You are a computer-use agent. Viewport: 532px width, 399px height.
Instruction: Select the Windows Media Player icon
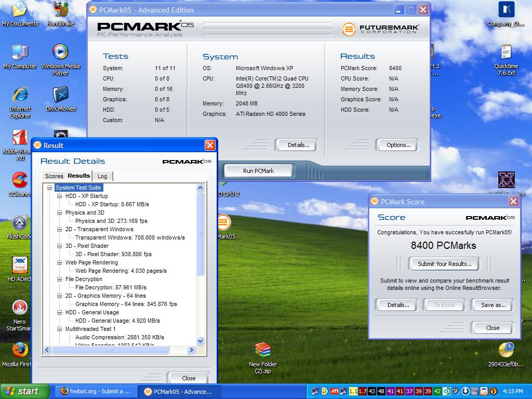click(x=60, y=60)
